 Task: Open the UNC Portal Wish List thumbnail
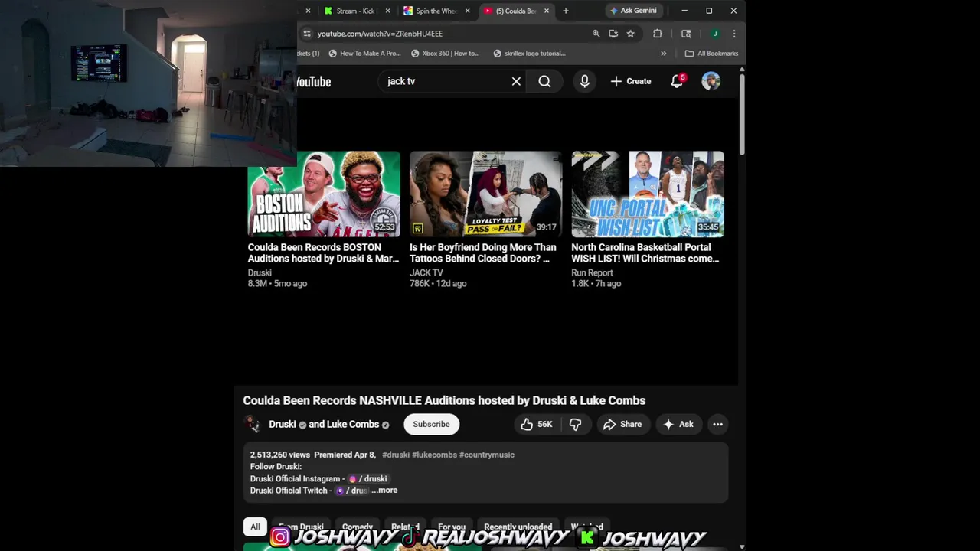(648, 194)
